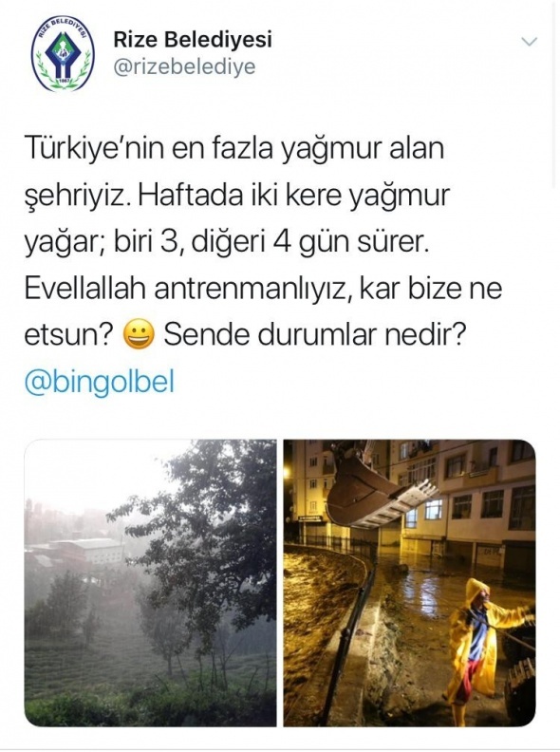The width and height of the screenshot is (560, 752).
Task: Open the foggy tea field photo
Action: [151, 583]
